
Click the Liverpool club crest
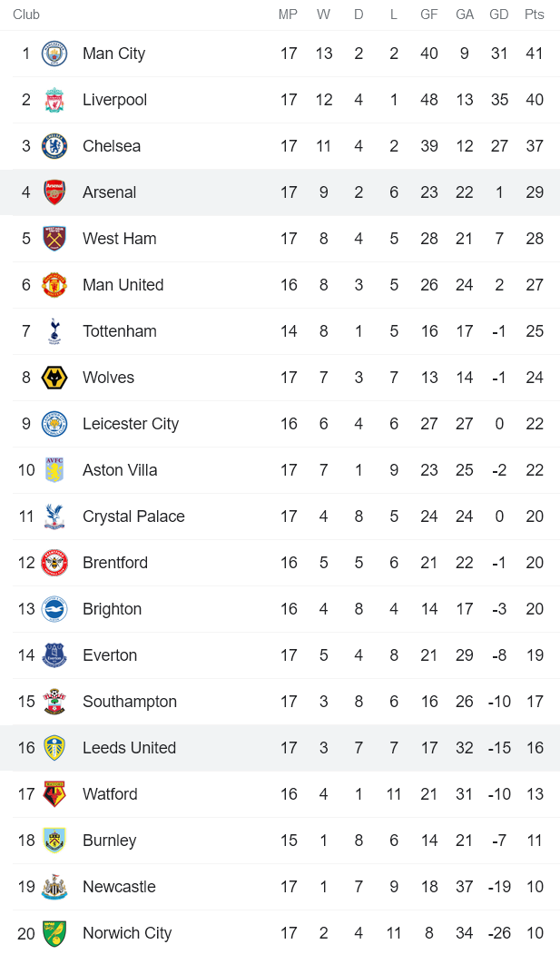(54, 100)
